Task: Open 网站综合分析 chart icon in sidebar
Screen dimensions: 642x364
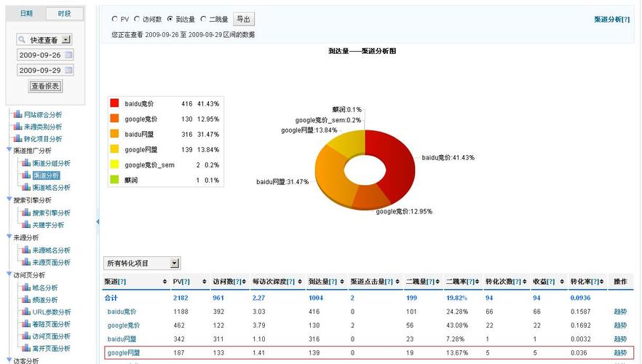Action: point(18,114)
